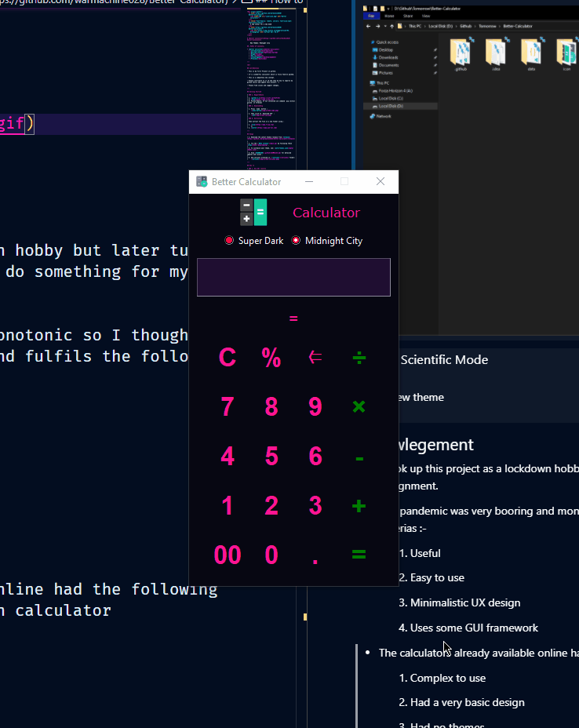Screen dimensions: 579x728
Task: Click the green equals key on the calculator
Action: pos(359,555)
